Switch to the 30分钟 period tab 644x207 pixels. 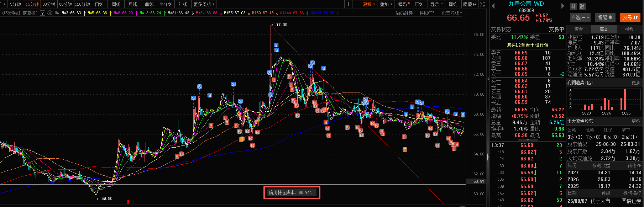(49, 4)
